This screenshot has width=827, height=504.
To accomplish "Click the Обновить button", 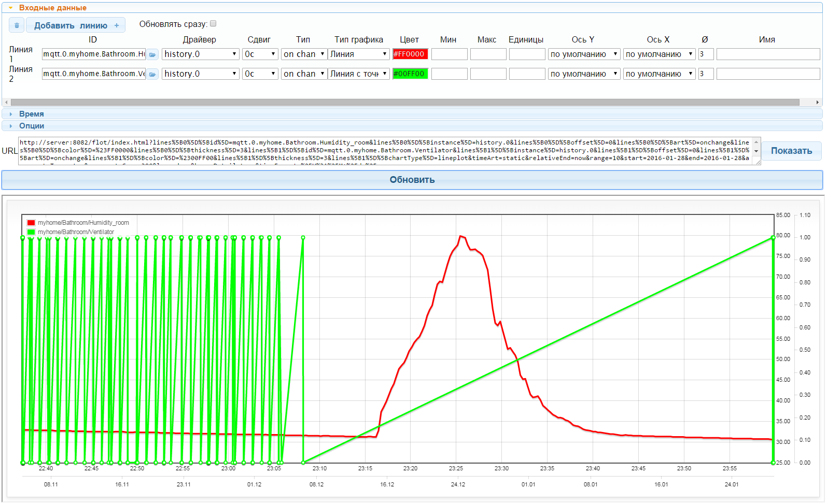I will click(412, 180).
